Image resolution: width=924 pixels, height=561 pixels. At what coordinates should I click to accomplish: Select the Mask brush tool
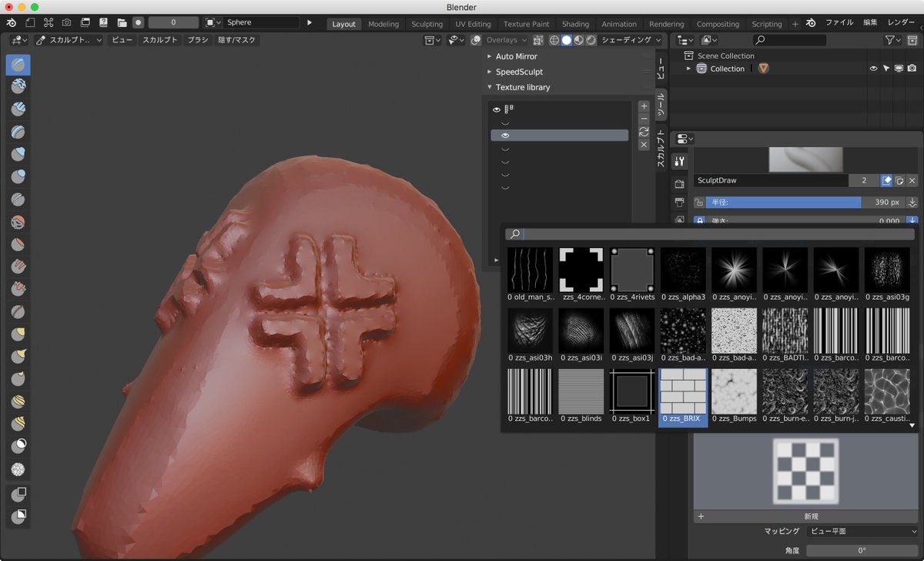coord(18,445)
